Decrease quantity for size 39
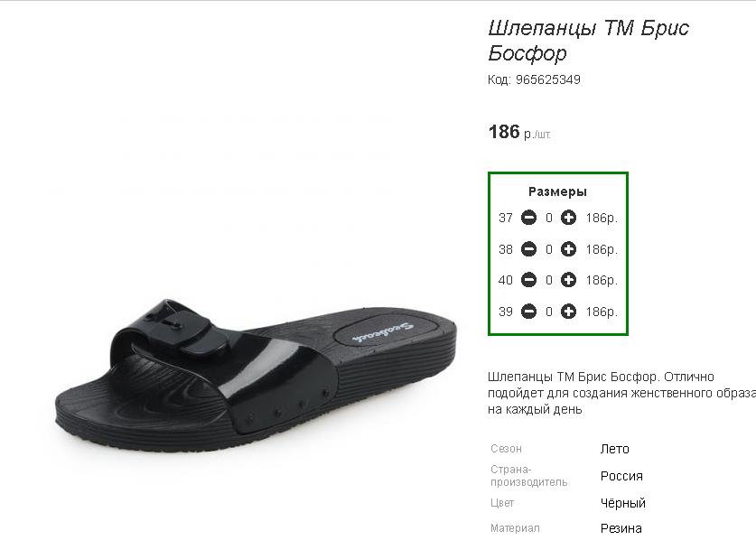This screenshot has width=756, height=559. (529, 312)
